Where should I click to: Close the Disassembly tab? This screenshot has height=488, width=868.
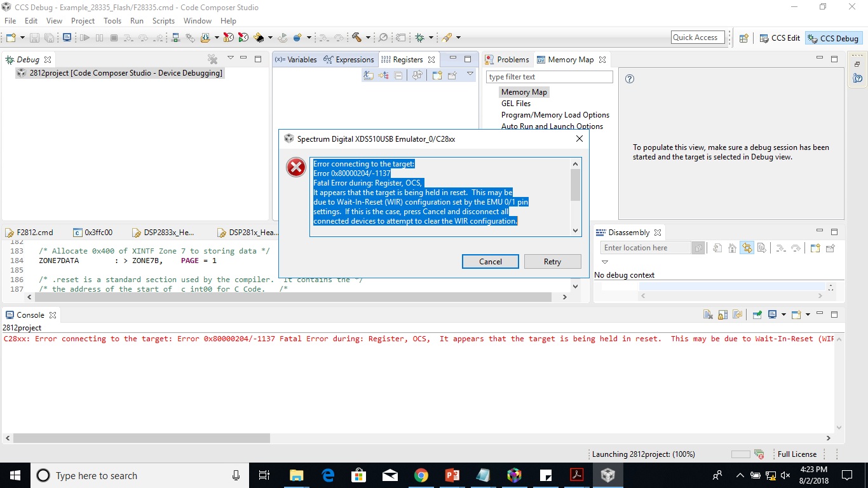tap(658, 233)
